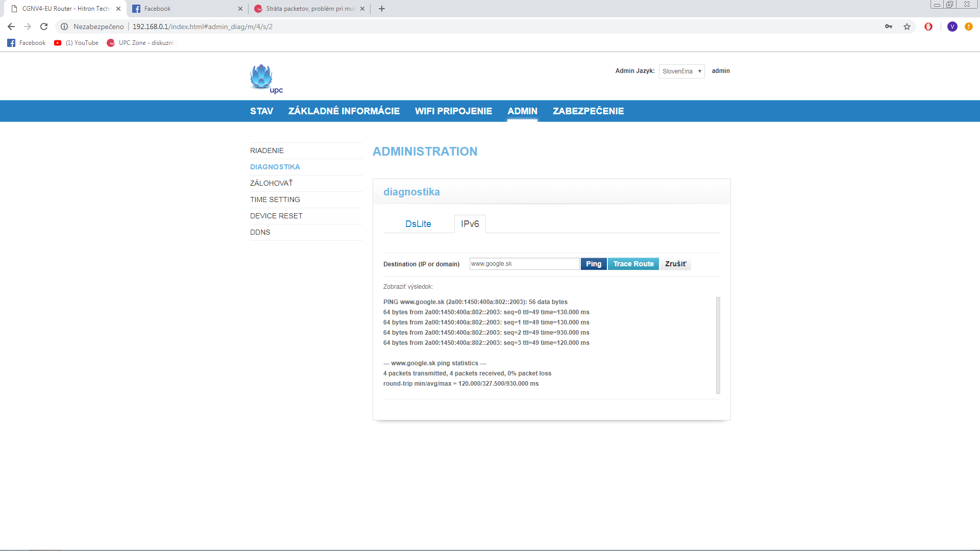Select DIAGNOSTIKA in the sidebar
The height and width of the screenshot is (551, 980).
pyautogui.click(x=306, y=167)
